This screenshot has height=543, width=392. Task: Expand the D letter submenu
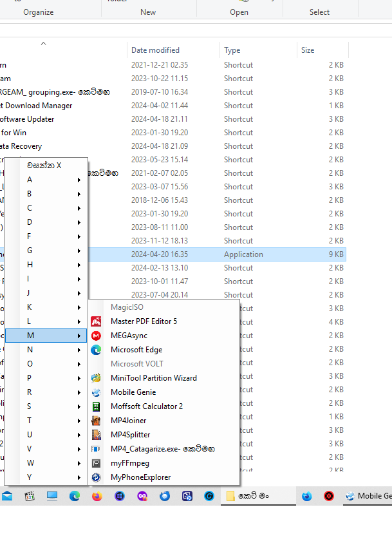coord(46,222)
